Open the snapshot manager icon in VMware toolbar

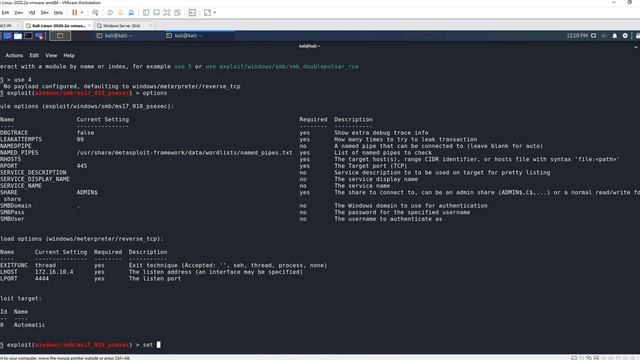coord(131,13)
